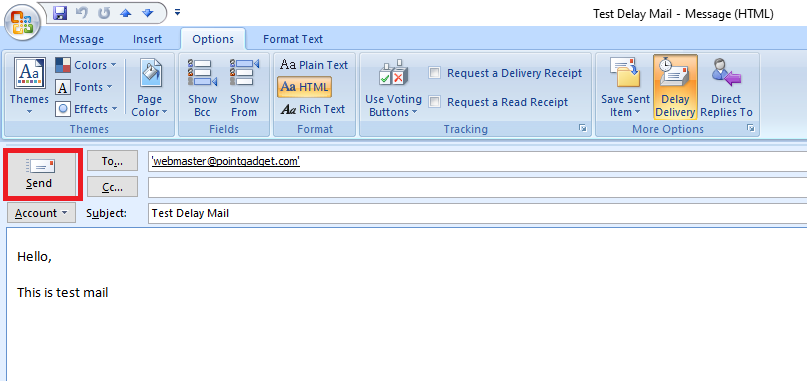
Task: Expand the Account dropdown button
Action: point(41,213)
